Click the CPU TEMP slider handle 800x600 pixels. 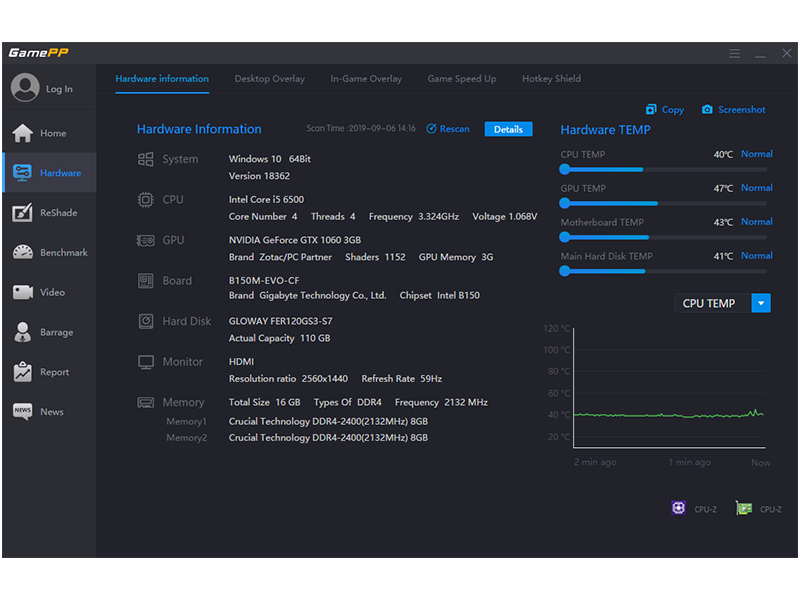(564, 169)
